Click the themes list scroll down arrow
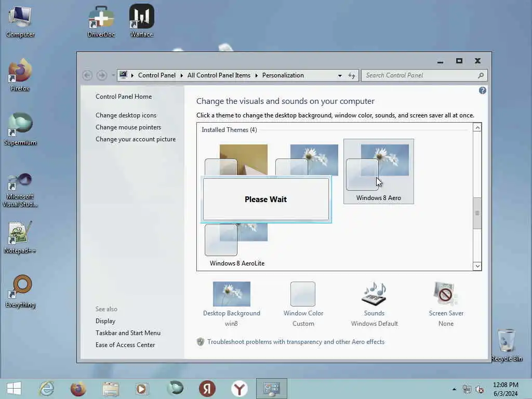 click(x=477, y=266)
